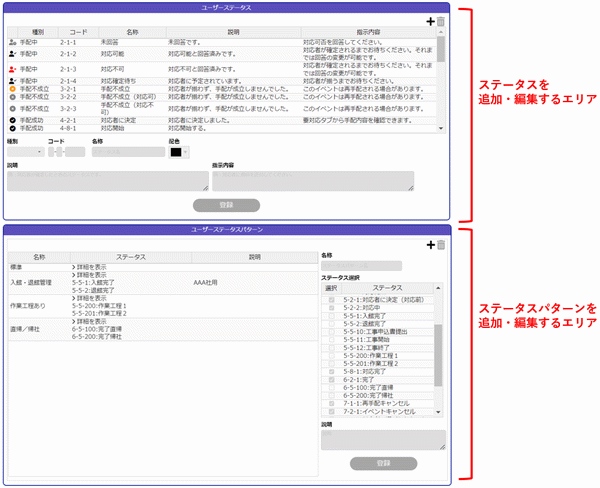Open the 種別 dropdown in the status form
This screenshot has height=488, width=600.
[24, 152]
